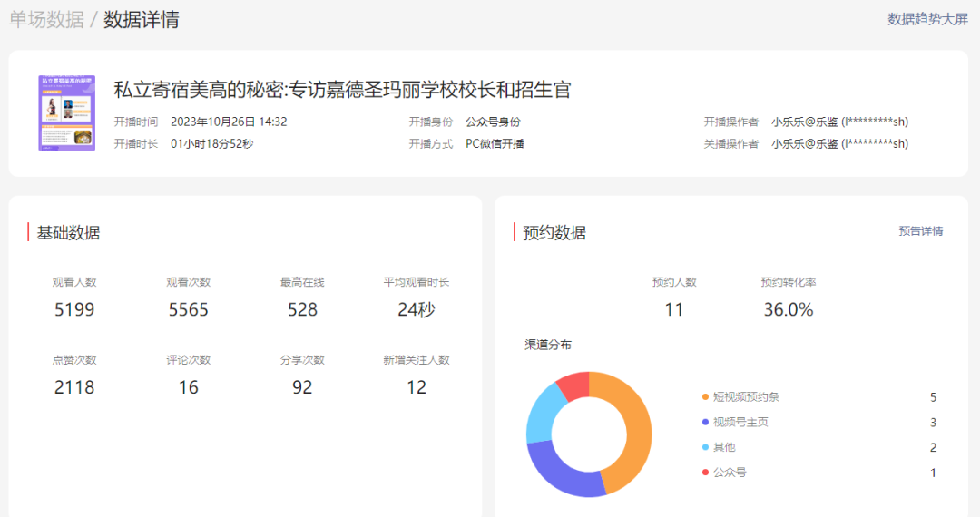Image resolution: width=980 pixels, height=517 pixels.
Task: Select the 公众号 legend item
Action: (724, 473)
